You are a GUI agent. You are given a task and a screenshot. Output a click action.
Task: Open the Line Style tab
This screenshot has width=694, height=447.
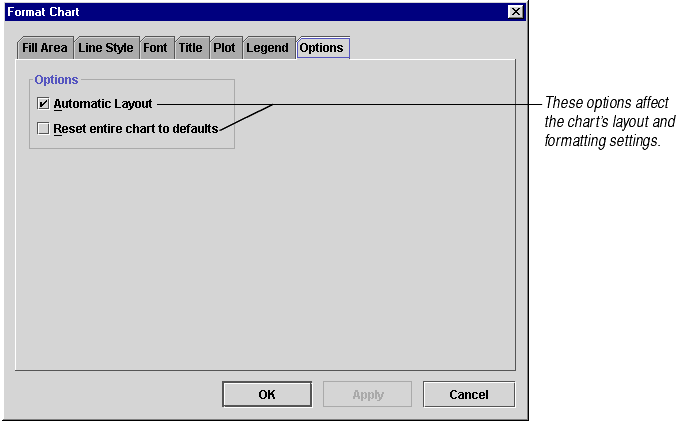pos(106,48)
